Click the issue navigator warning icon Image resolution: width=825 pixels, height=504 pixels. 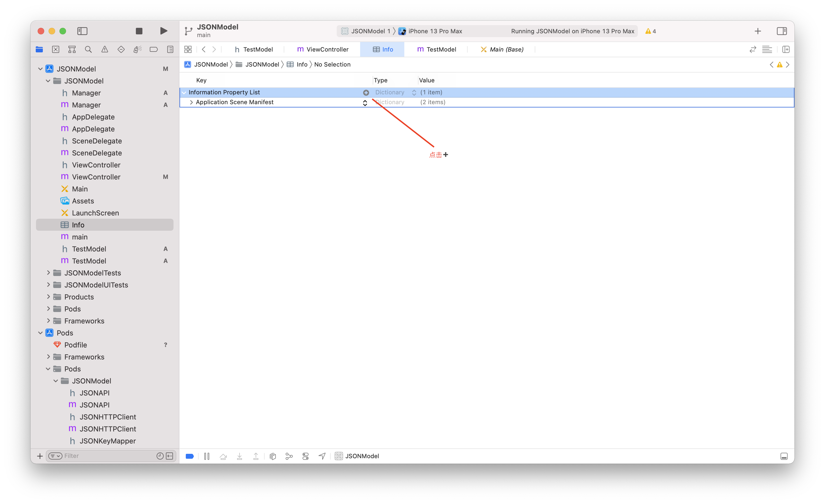tap(104, 49)
